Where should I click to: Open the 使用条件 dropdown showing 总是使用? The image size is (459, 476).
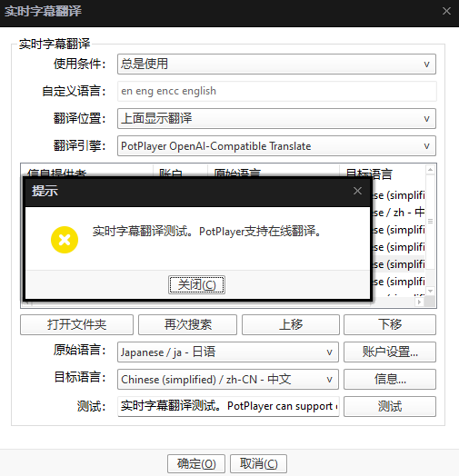pos(276,64)
